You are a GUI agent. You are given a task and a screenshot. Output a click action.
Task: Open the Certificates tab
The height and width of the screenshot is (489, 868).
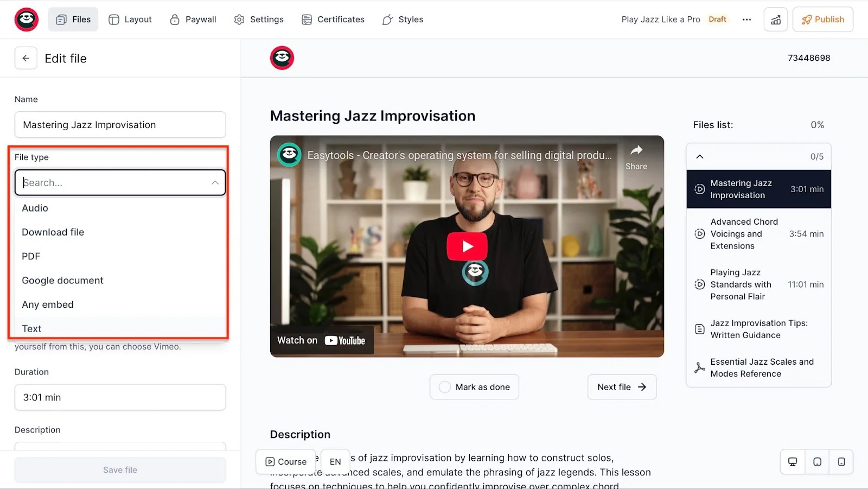point(333,20)
